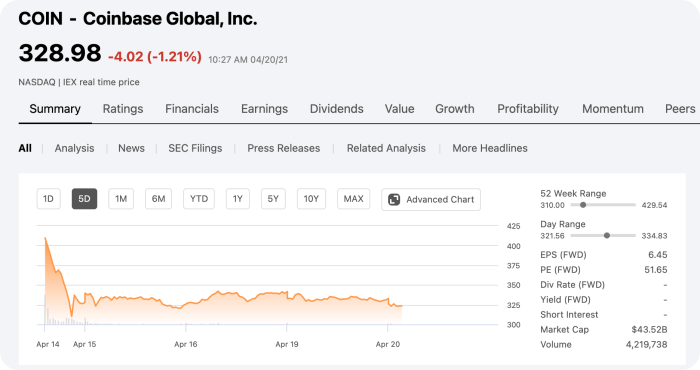Open the Advanced Chart expand icon

point(394,200)
